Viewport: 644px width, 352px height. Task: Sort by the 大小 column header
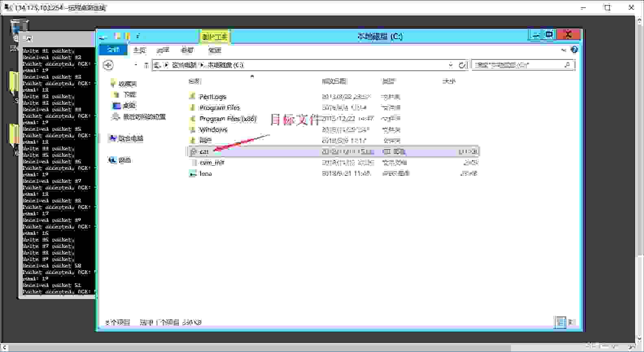click(x=449, y=81)
